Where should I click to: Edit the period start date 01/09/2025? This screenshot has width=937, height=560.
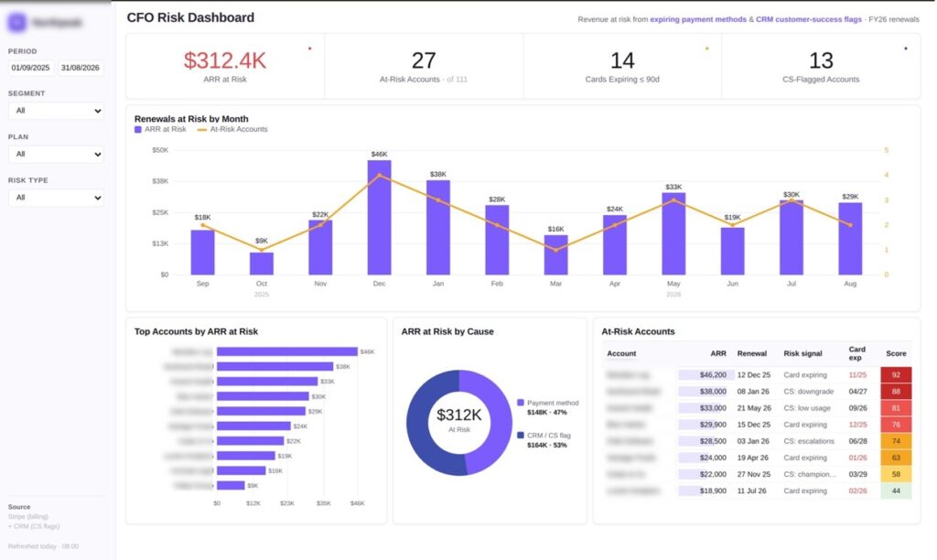click(x=30, y=68)
